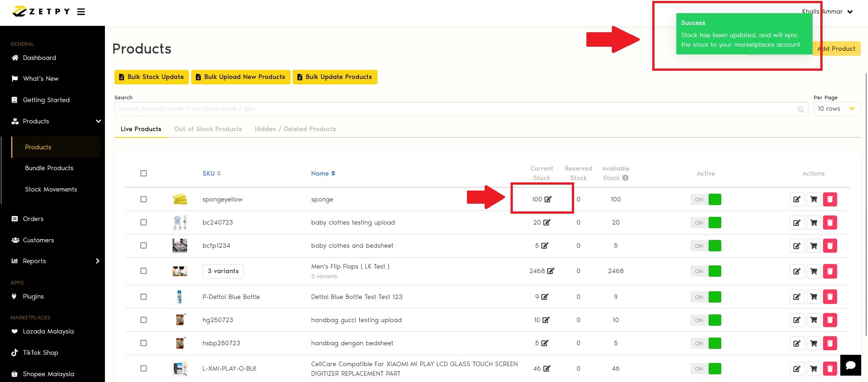Click into the product search field
Viewport: 868px width, 382px height.
pyautogui.click(x=454, y=109)
